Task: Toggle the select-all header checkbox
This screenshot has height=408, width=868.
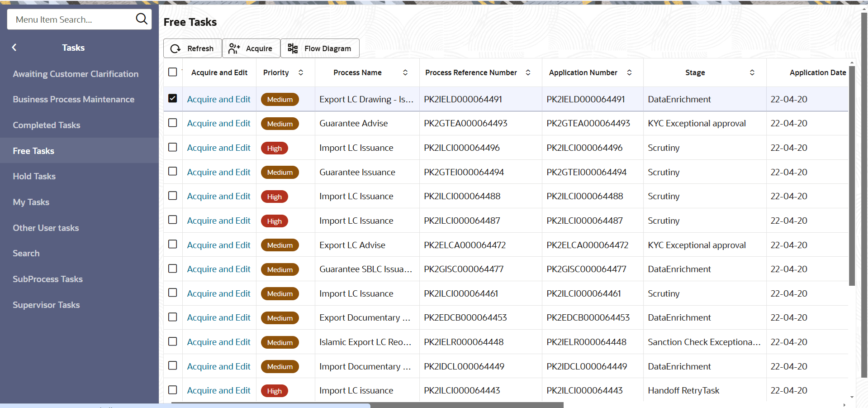Action: [172, 72]
